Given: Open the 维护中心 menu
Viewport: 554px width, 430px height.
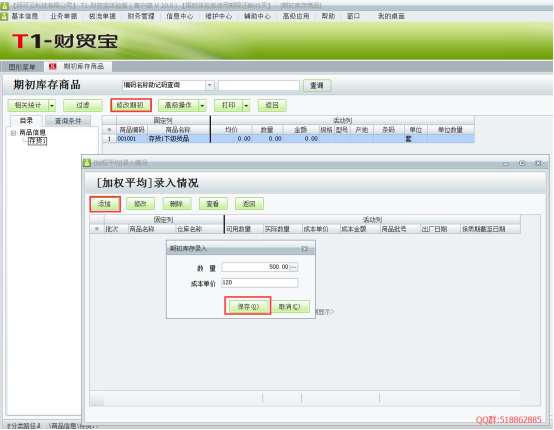Looking at the screenshot, I should click(x=219, y=16).
